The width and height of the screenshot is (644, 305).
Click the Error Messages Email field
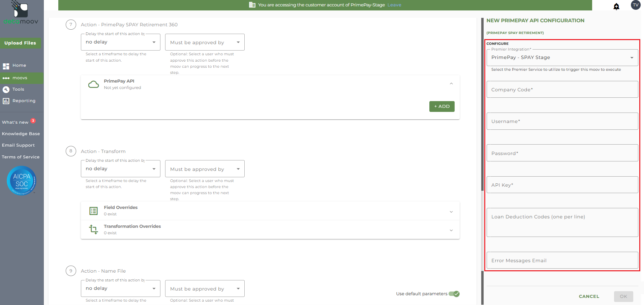(562, 260)
